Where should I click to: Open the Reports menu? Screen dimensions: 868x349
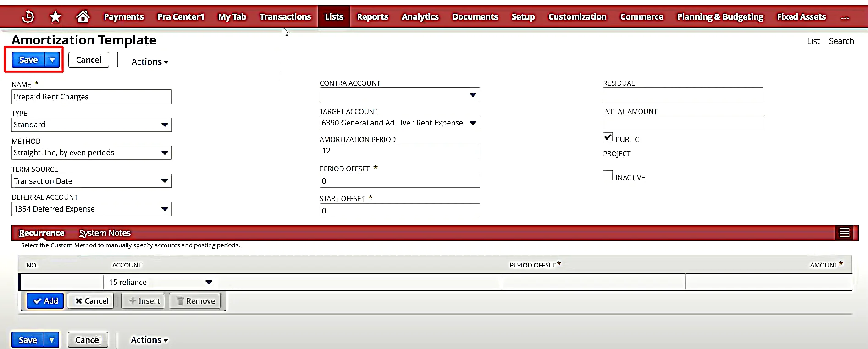pos(372,17)
